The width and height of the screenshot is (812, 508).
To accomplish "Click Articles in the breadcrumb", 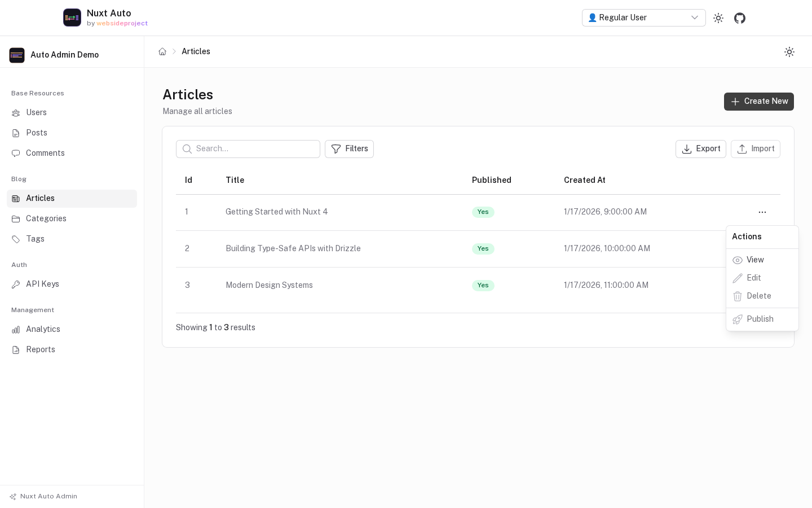I will [196, 51].
